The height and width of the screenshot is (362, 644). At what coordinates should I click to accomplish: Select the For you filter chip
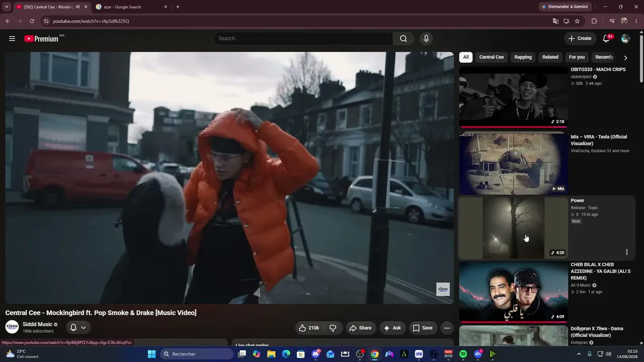point(577,57)
